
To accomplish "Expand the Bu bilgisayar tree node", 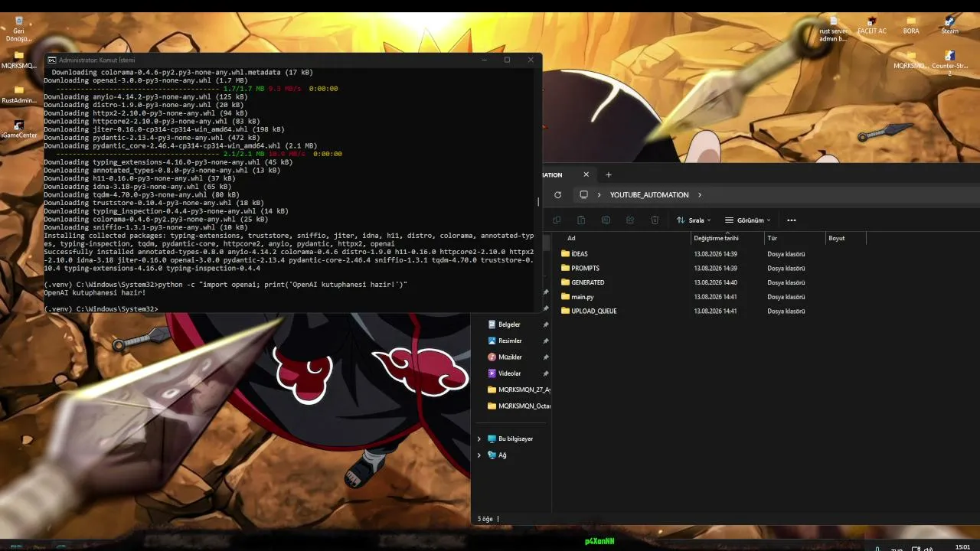I will coord(479,439).
